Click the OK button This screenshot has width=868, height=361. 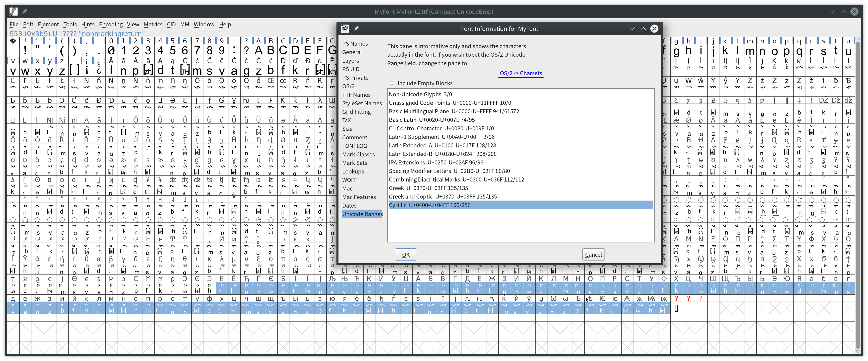click(x=406, y=254)
